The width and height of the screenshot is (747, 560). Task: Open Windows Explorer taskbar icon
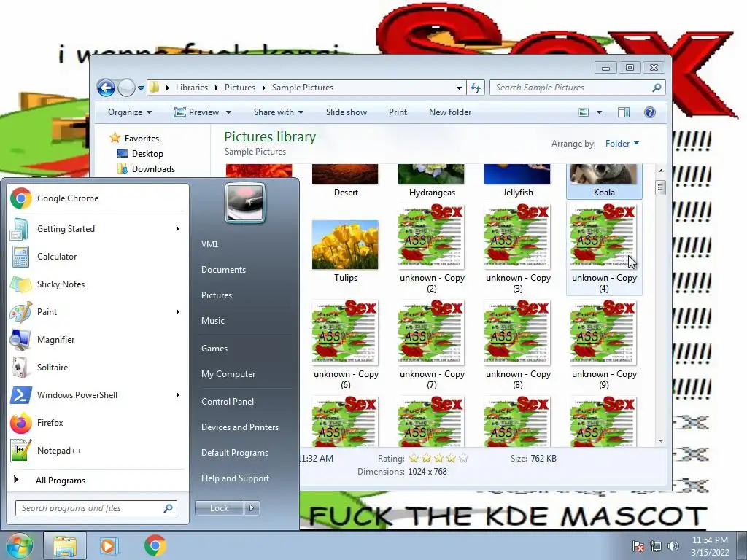coord(65,546)
